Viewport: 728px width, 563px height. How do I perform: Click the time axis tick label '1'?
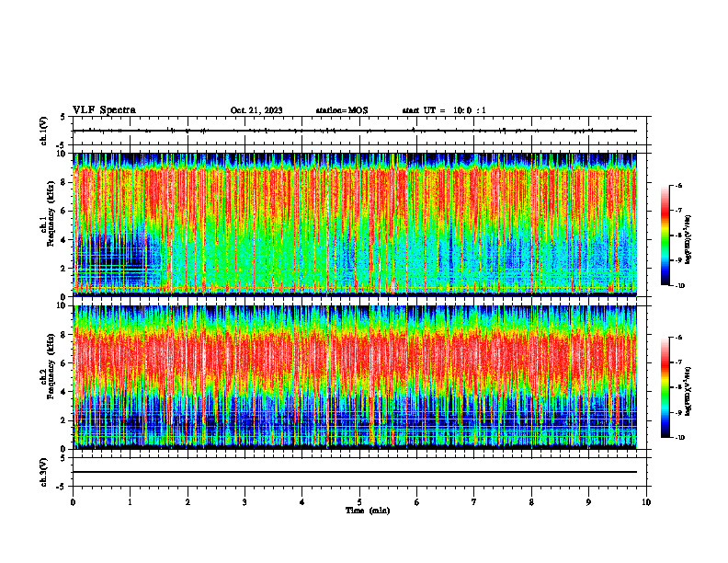[x=130, y=502]
